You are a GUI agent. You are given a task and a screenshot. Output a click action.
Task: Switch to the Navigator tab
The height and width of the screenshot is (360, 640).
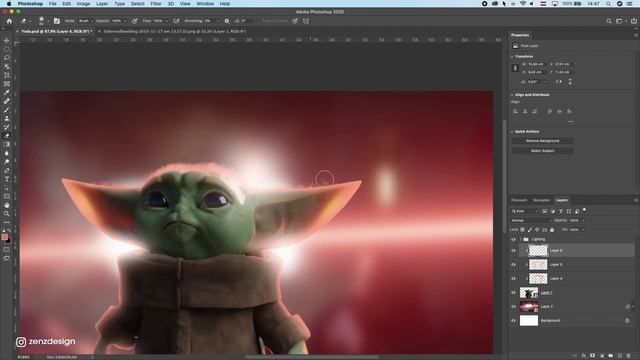(541, 200)
